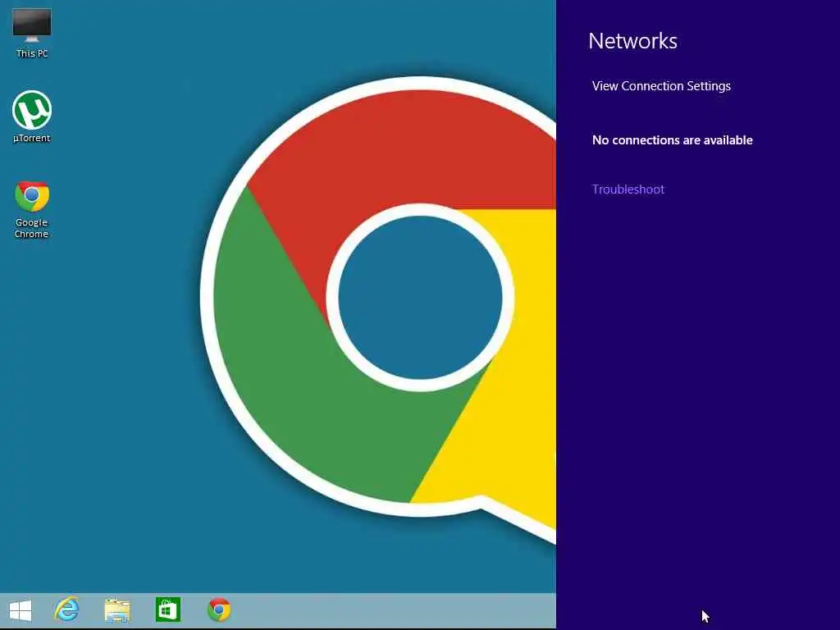
Task: Open the Windows Start button
Action: [21, 610]
